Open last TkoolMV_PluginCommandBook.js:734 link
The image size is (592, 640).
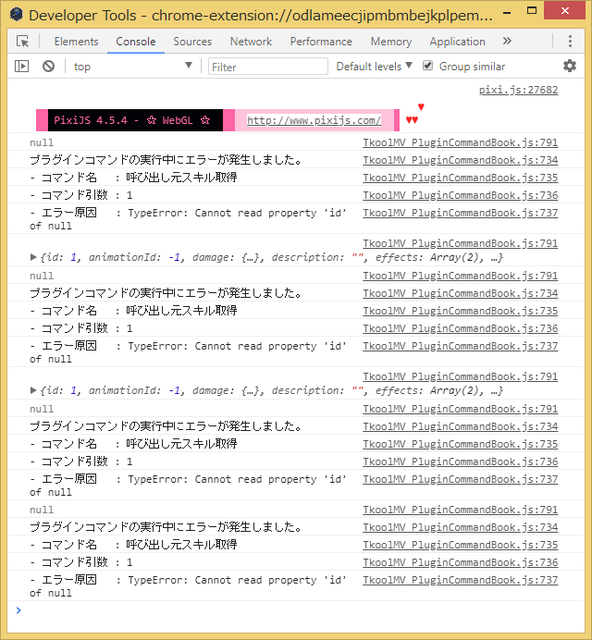point(460,527)
